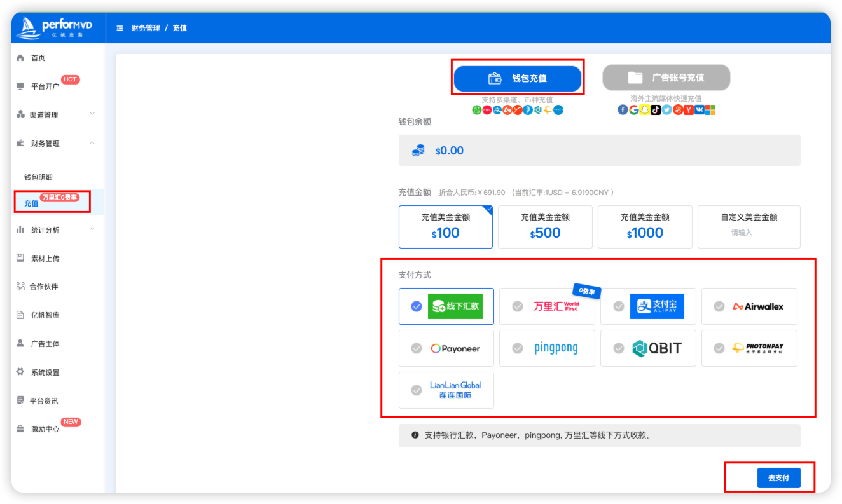Click the hamburger menu collapse icon
Screen dimensions: 842x504
tap(120, 28)
